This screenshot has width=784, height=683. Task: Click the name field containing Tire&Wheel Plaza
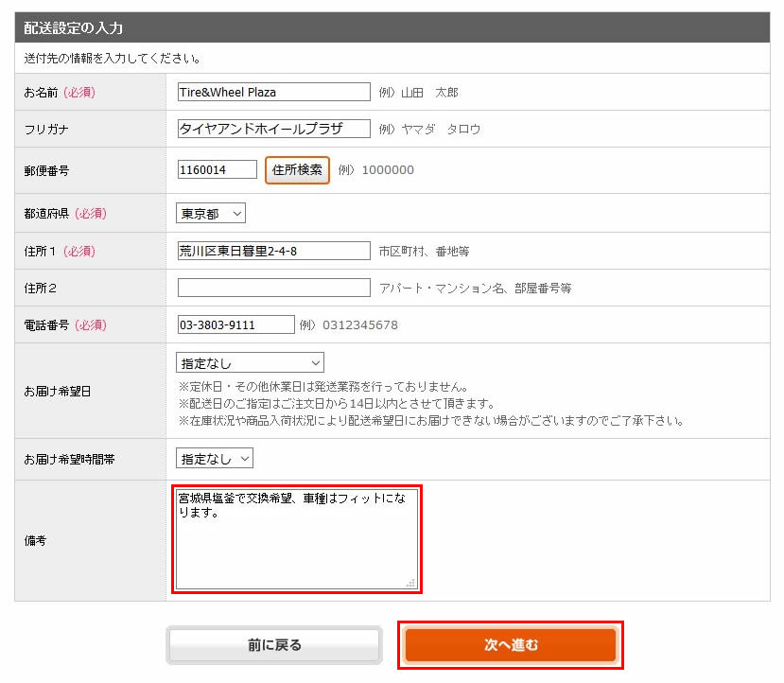coord(273,92)
